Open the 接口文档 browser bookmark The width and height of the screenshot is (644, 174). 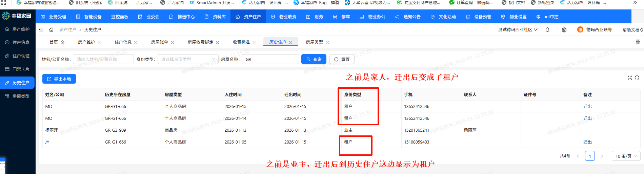tap(513, 2)
